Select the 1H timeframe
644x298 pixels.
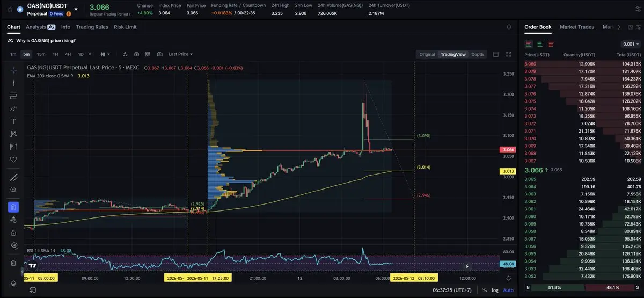[x=55, y=54]
